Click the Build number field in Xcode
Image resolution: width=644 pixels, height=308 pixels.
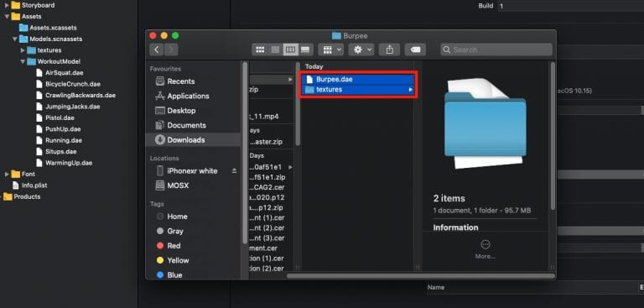[x=571, y=6]
